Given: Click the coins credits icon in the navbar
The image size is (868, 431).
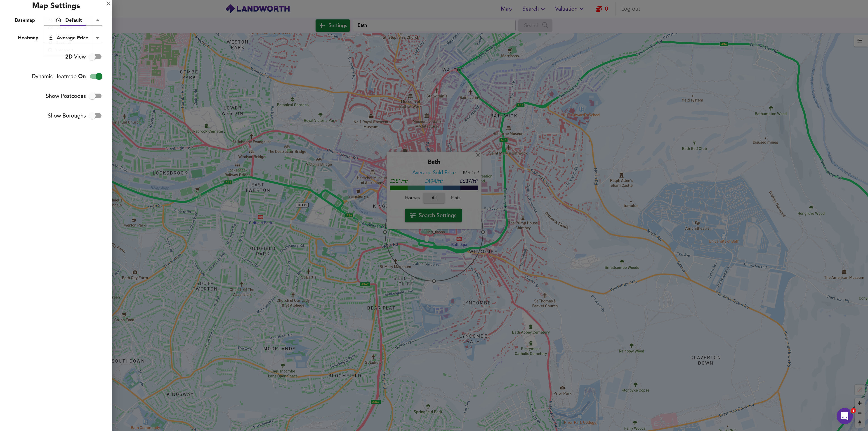Looking at the screenshot, I should pos(599,9).
